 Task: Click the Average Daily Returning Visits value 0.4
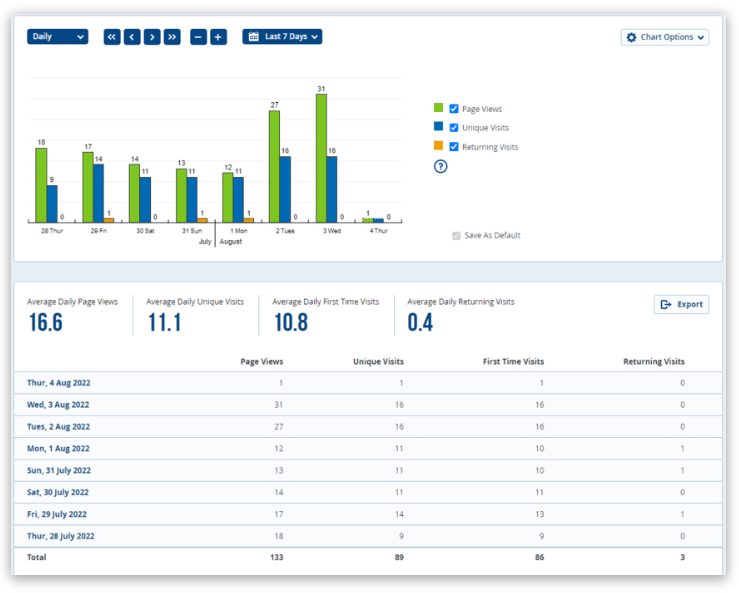tap(420, 323)
